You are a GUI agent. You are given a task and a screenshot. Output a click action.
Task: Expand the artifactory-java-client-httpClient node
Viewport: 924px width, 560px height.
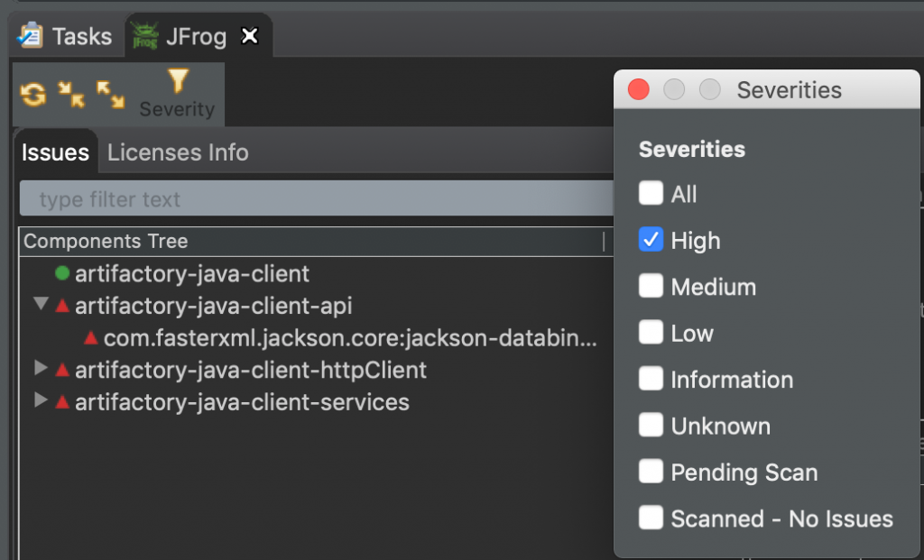41,369
